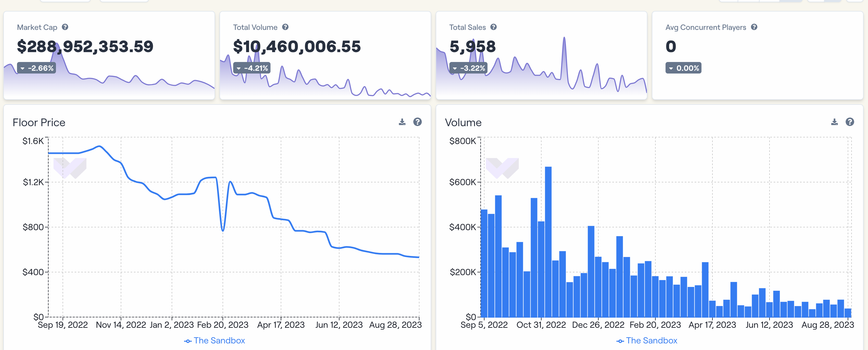Click the Floor Price line's sharp dip
The image size is (868, 350).
223,230
